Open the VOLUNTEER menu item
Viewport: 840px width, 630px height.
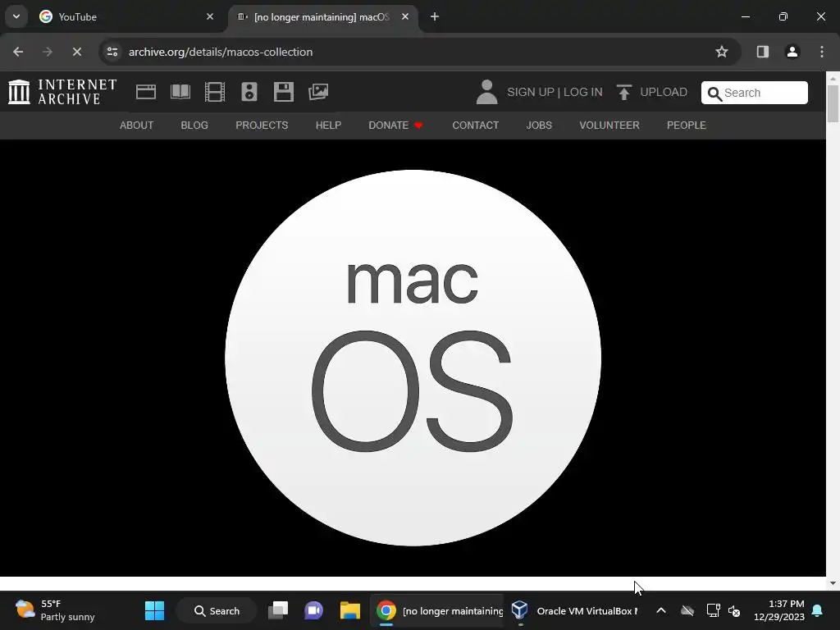click(609, 126)
